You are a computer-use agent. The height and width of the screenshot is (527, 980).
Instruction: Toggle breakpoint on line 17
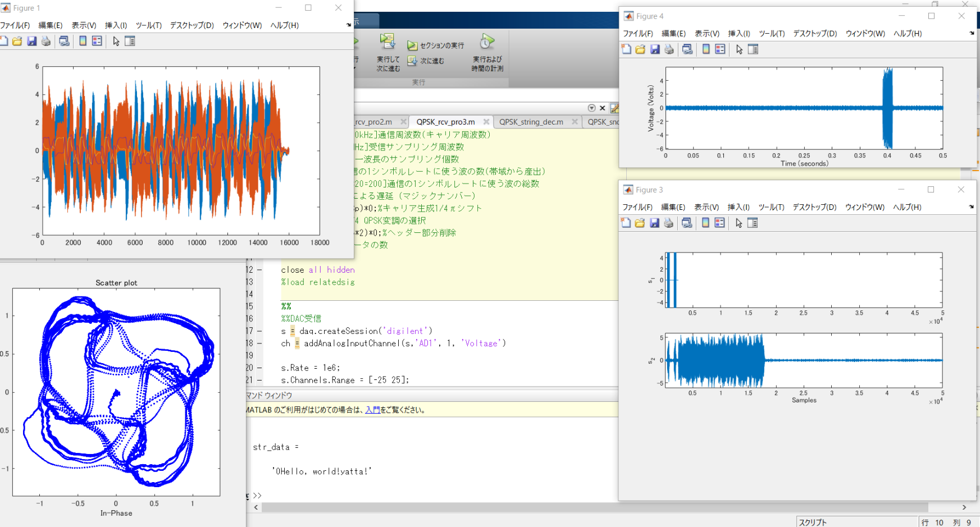[259, 331]
